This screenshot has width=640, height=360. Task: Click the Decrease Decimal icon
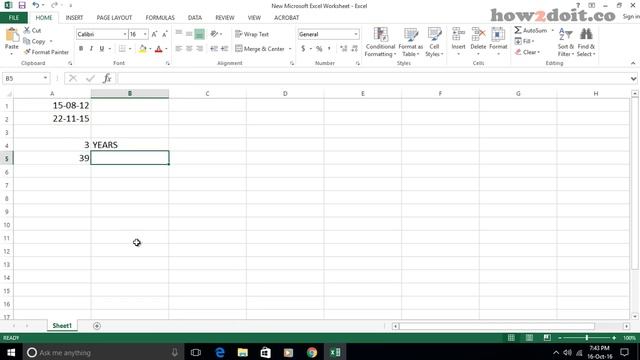(354, 49)
